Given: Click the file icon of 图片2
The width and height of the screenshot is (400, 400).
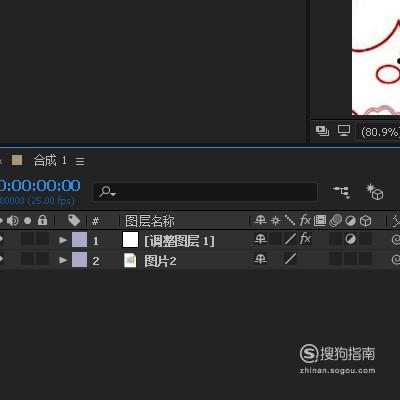Looking at the screenshot, I should [130, 260].
